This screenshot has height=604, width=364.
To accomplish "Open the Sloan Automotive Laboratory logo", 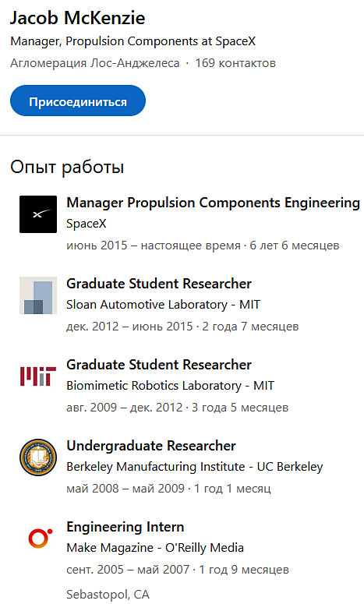I will 38,295.
